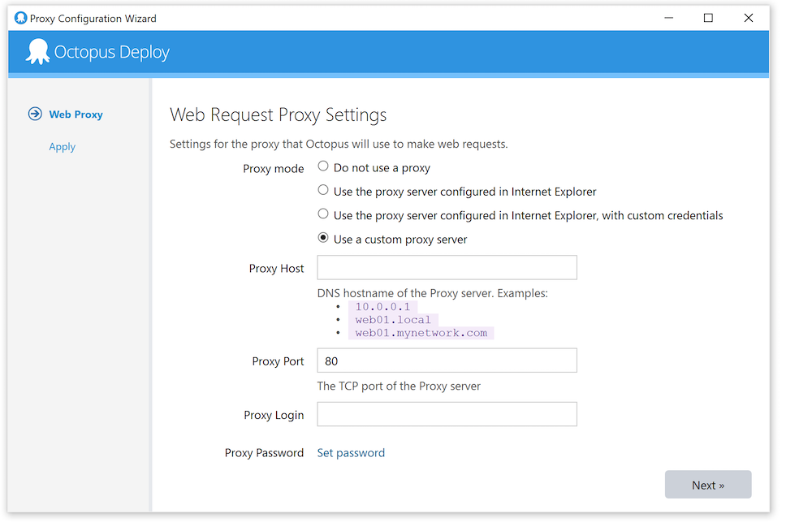Click the DNS hostname description text
812x531 pixels.
(x=433, y=293)
